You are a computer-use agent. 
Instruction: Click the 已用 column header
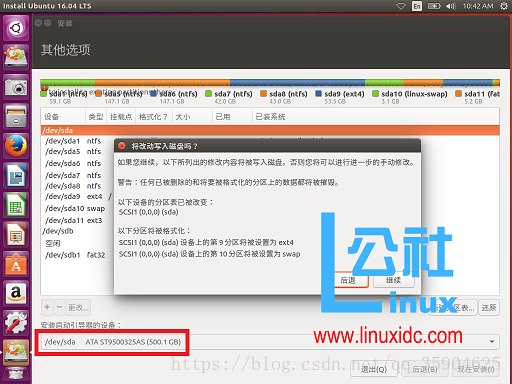click(232, 117)
